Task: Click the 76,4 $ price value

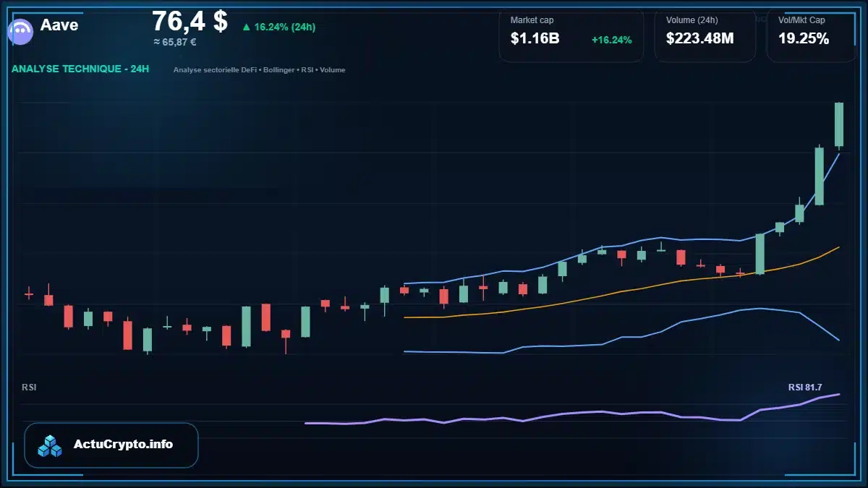Action: [190, 21]
